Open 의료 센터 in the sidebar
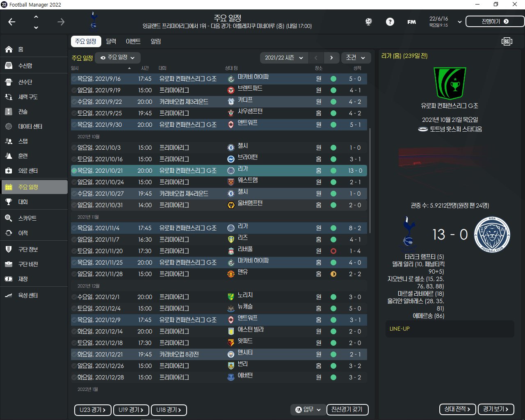The image size is (525, 420). click(34, 171)
